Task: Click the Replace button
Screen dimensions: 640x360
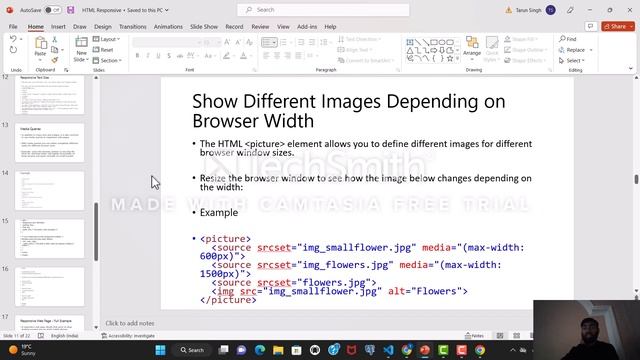Action: 572,50
